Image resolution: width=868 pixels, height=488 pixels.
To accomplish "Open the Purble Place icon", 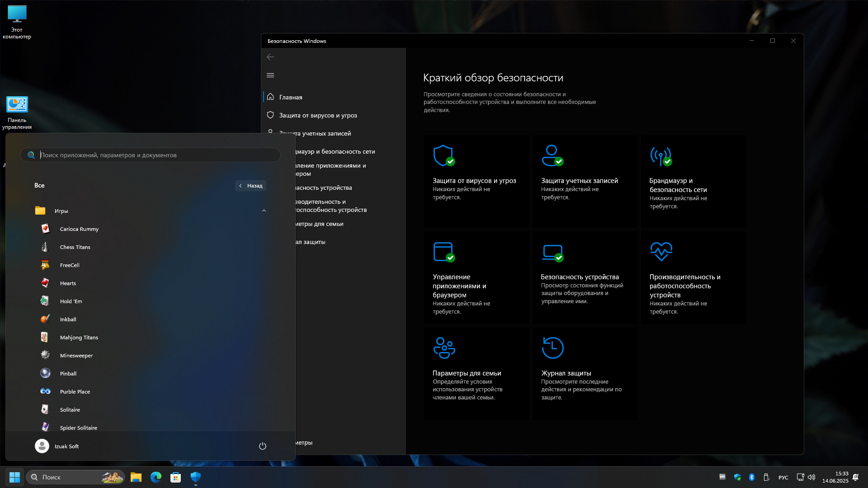I will tap(45, 391).
